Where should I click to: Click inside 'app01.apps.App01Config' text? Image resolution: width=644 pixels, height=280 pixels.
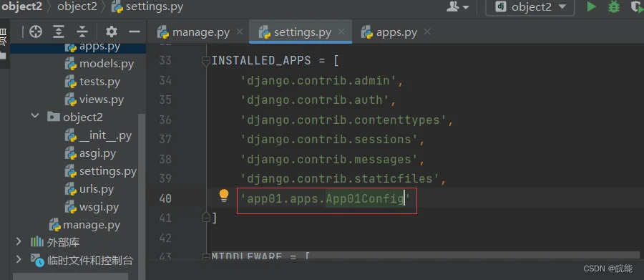pos(326,199)
